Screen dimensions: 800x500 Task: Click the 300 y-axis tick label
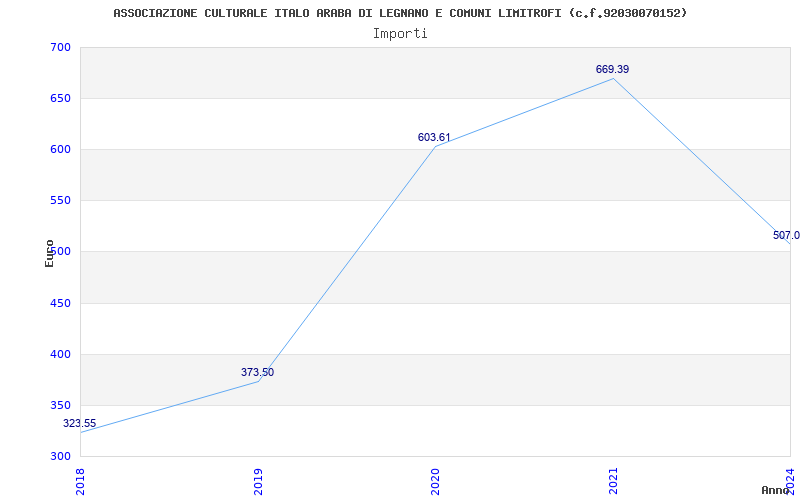click(x=60, y=457)
